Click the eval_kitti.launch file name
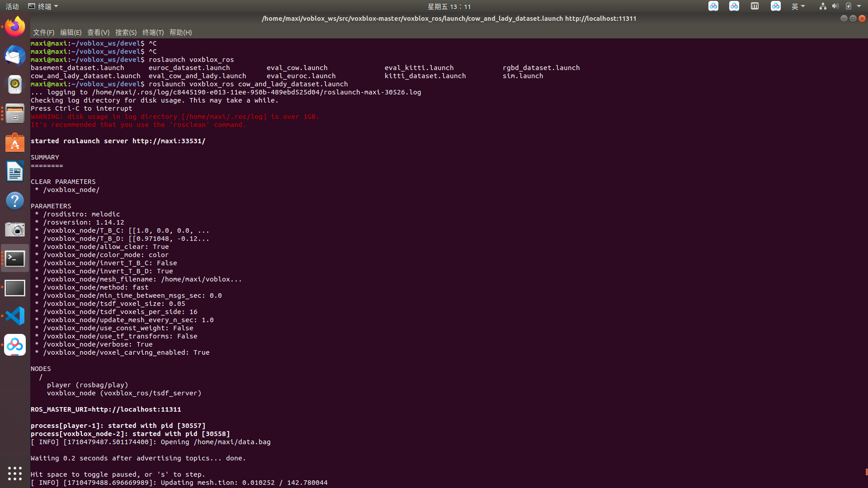The width and height of the screenshot is (868, 488). click(x=419, y=68)
